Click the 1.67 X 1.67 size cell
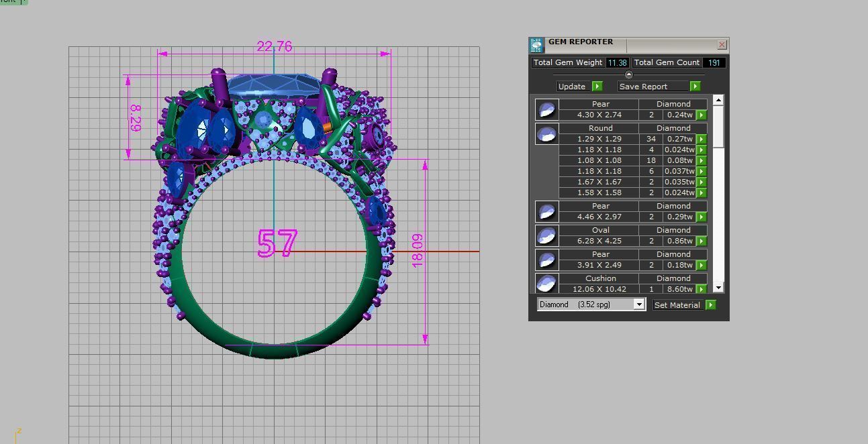 click(600, 182)
